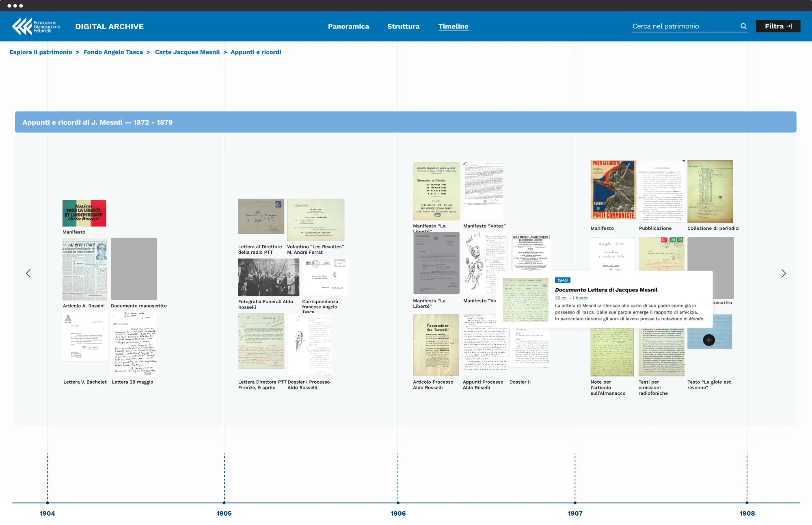Open the Articolo A. Rossini newspaper thumbnail
The image size is (812, 525).
[x=84, y=270]
